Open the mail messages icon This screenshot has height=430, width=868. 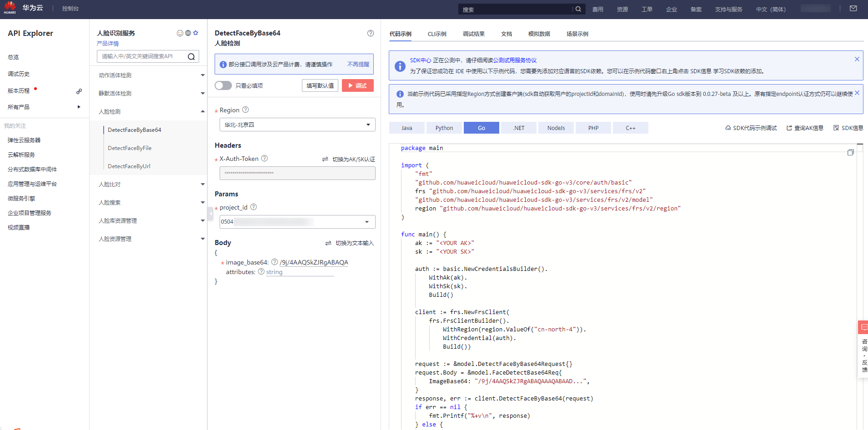[853, 9]
